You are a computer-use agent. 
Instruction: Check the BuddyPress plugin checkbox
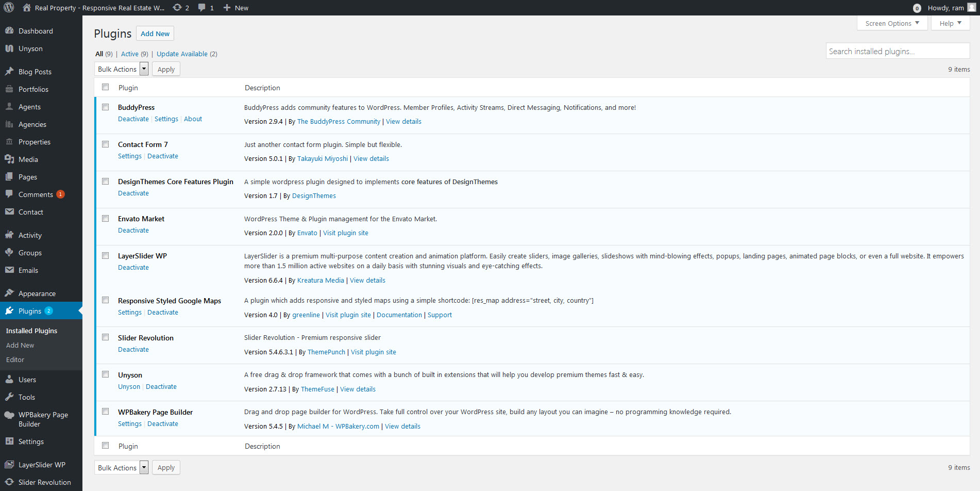(106, 107)
